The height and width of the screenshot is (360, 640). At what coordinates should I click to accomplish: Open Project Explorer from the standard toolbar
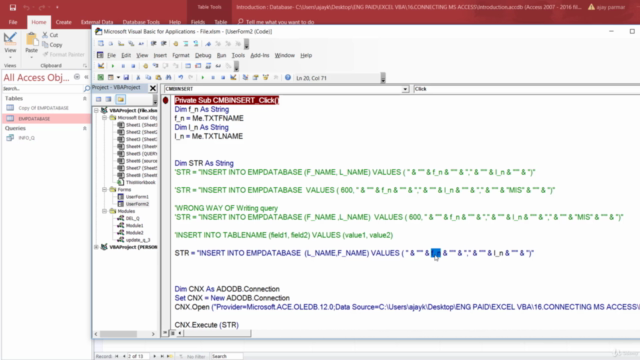point(245,78)
